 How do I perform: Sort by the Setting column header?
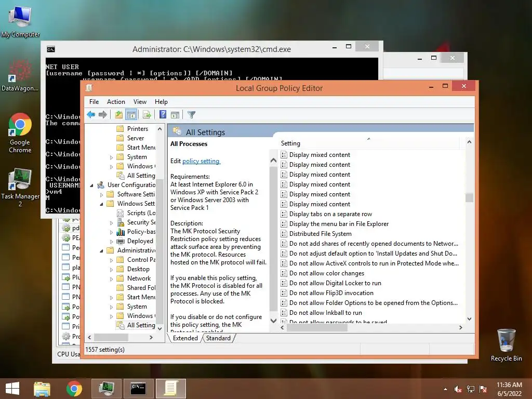[369, 143]
